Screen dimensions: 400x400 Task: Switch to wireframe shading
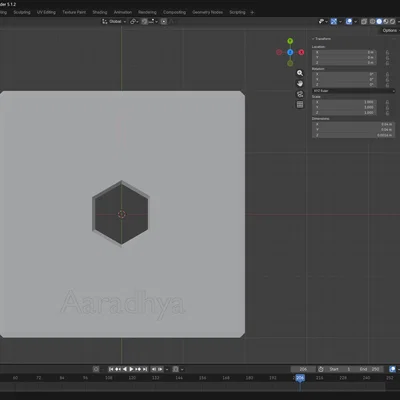(x=372, y=21)
